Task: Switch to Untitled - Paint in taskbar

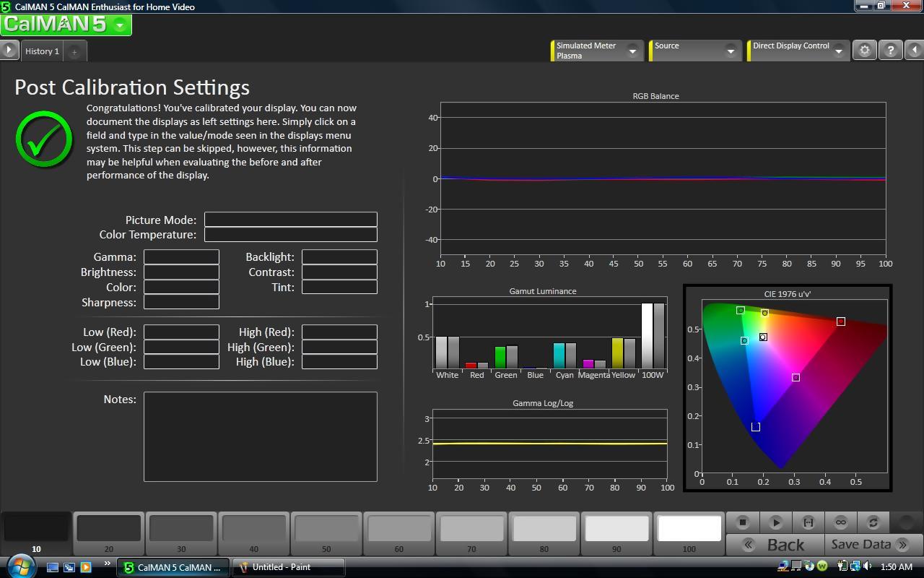Action: coord(287,567)
